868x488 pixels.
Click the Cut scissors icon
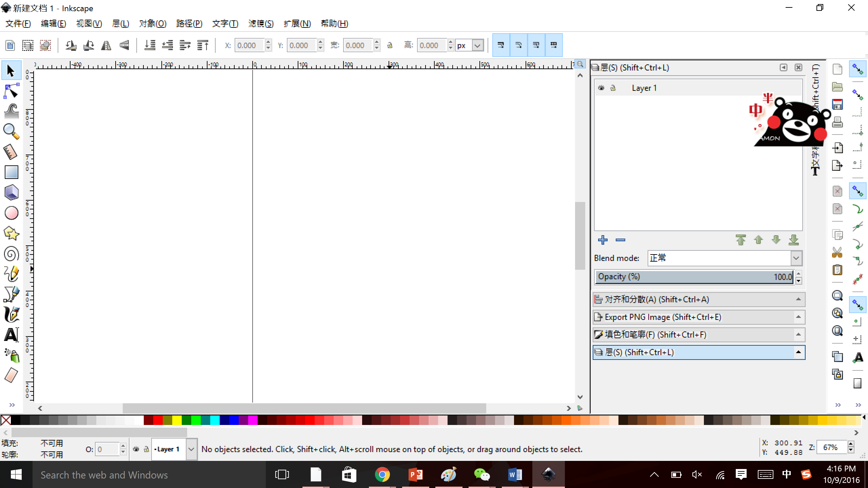(837, 252)
